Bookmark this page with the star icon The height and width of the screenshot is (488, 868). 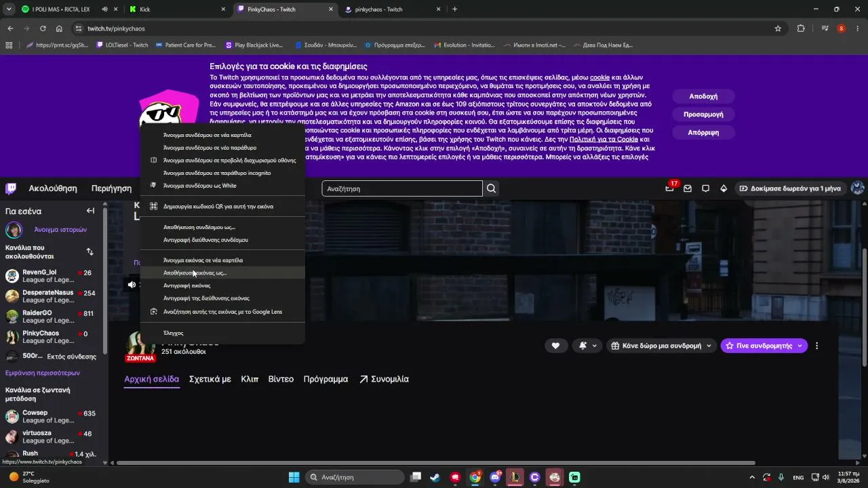tap(778, 28)
